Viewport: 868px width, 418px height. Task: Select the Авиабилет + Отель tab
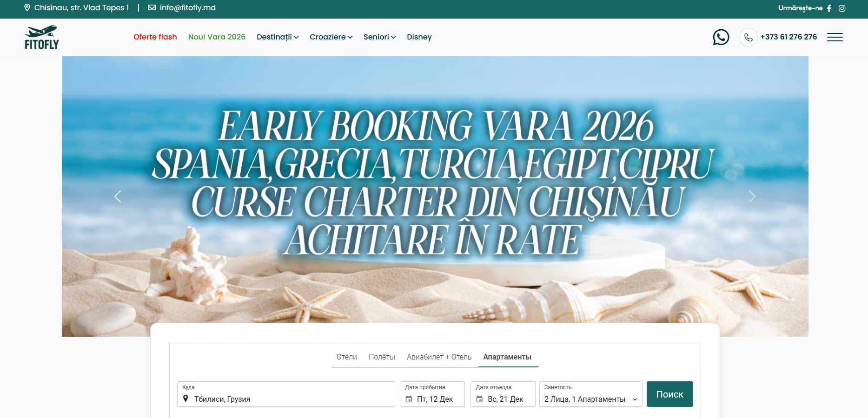439,357
